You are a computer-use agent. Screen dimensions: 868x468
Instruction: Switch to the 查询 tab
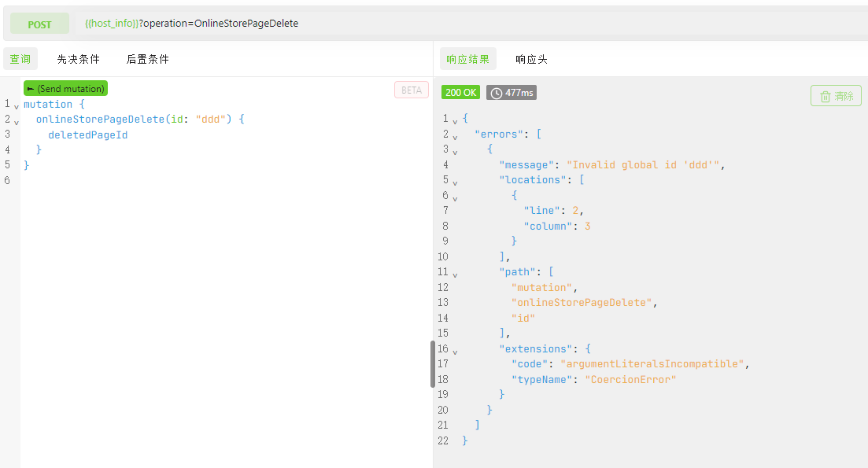(x=20, y=59)
